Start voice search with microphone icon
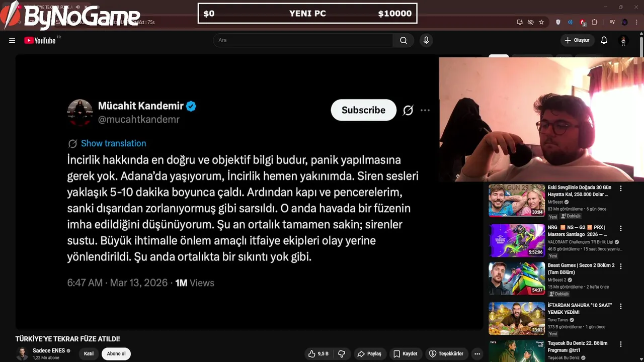Screen dimensions: 644x362 tap(426, 40)
